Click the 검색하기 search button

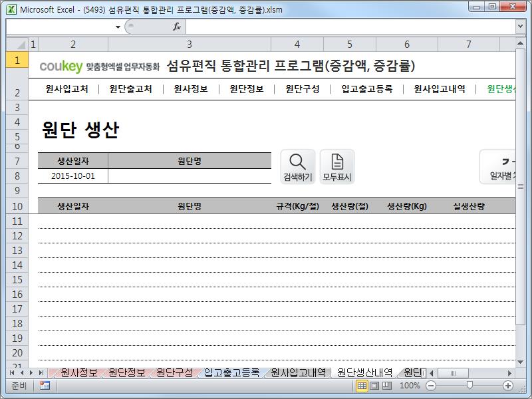point(298,167)
